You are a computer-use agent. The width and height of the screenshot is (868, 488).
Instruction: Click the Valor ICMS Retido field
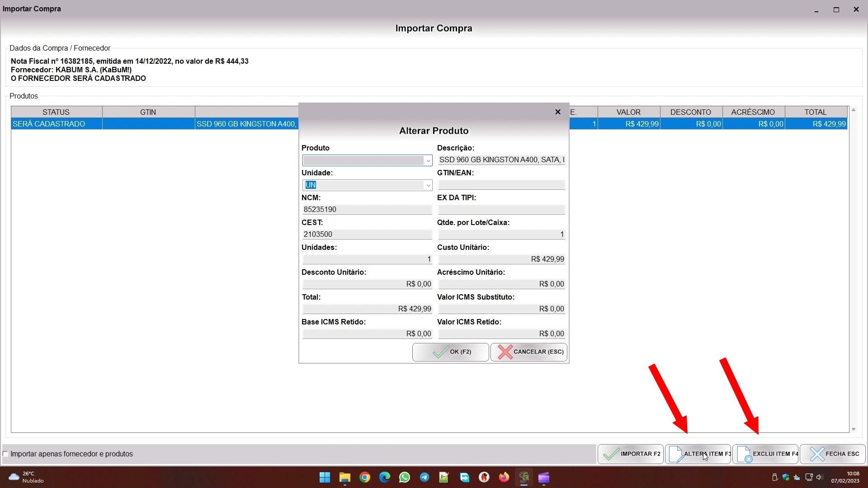point(501,334)
